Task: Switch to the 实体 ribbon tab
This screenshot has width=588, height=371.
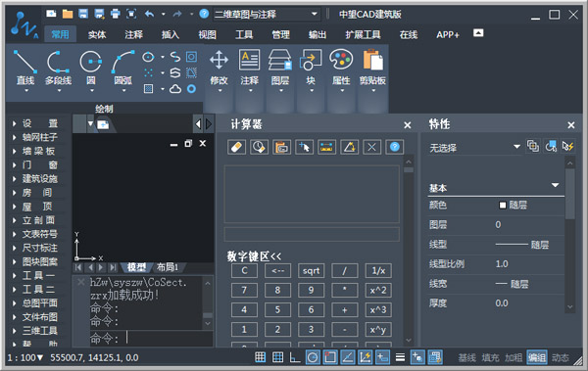Action: click(x=97, y=35)
